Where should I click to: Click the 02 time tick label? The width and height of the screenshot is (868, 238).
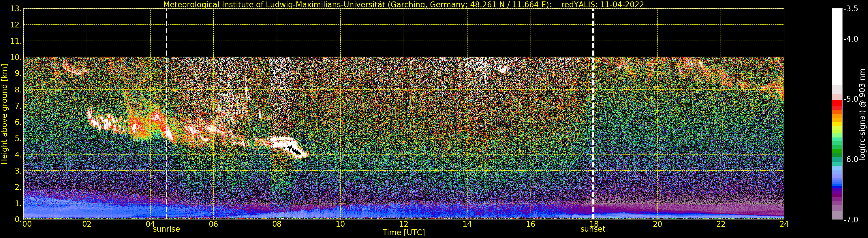(x=87, y=224)
